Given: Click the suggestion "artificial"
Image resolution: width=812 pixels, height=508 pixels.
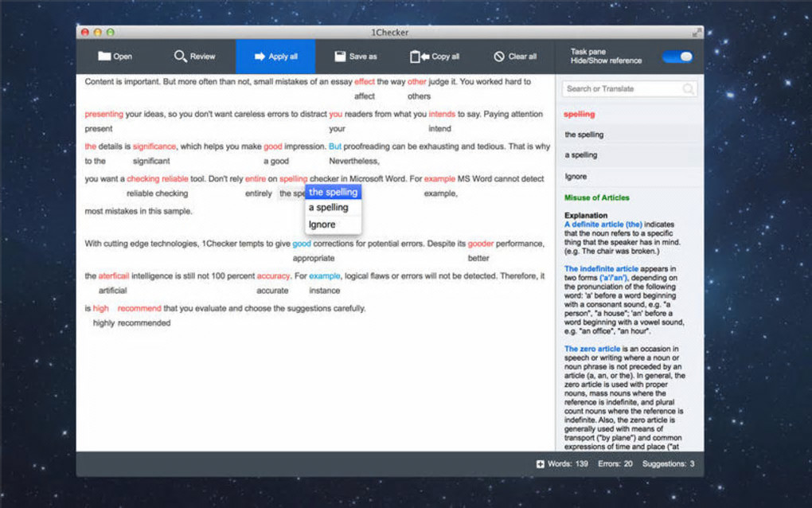Looking at the screenshot, I should tap(113, 291).
